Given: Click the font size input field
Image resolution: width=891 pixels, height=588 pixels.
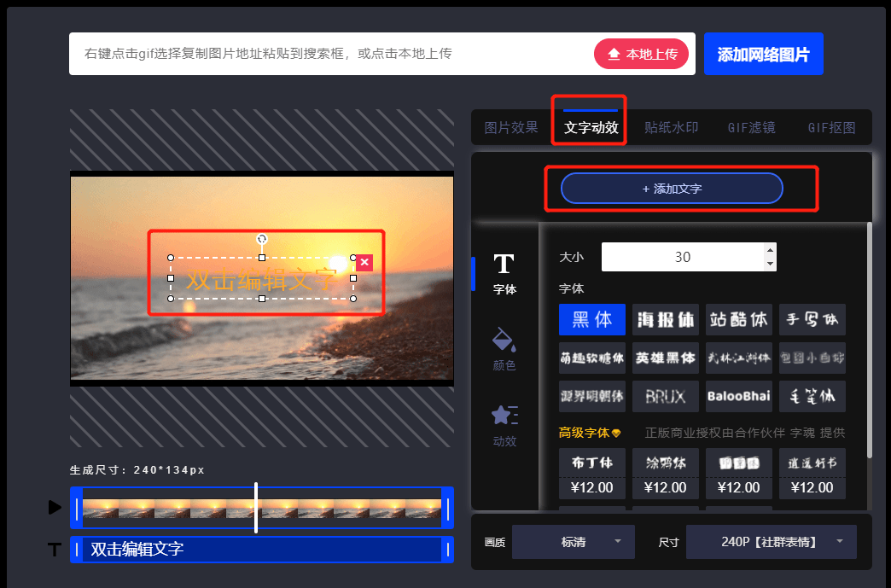Looking at the screenshot, I should tap(681, 257).
